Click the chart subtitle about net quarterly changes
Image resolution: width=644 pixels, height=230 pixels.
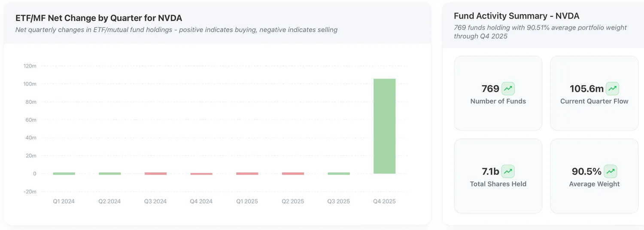pyautogui.click(x=176, y=30)
